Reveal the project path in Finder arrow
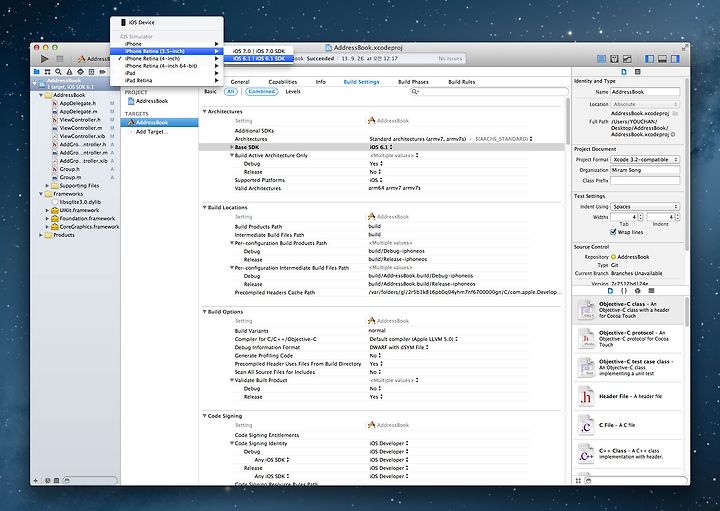The width and height of the screenshot is (720, 511). coord(673,135)
